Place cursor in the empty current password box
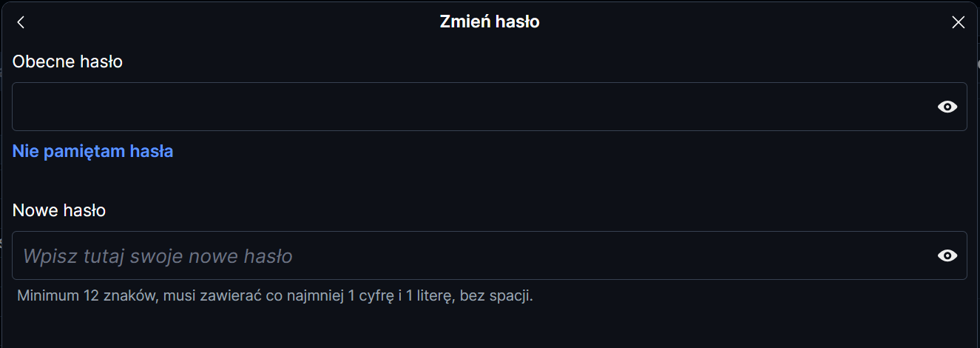980x348 pixels. click(x=473, y=107)
